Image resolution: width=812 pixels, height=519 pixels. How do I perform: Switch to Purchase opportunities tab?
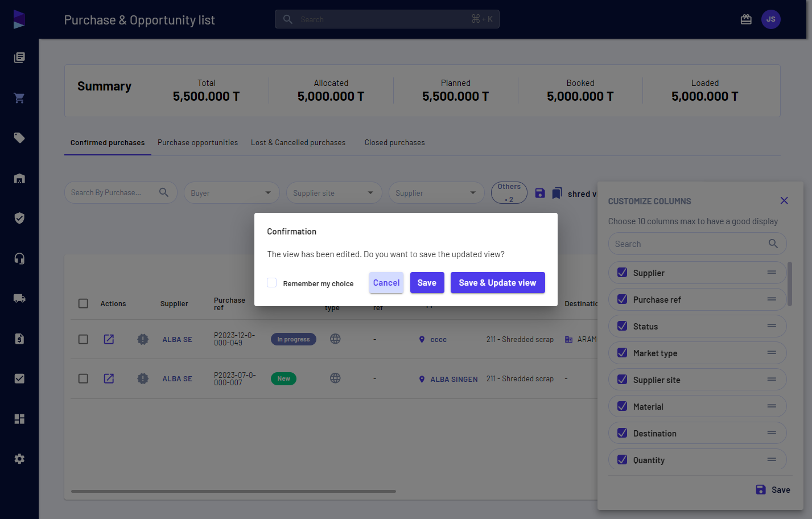coord(198,142)
